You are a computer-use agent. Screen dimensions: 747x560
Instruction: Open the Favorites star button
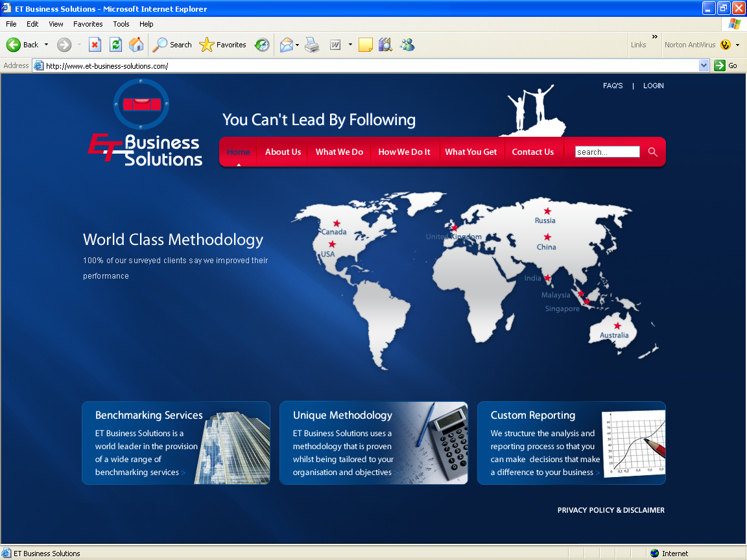point(222,45)
